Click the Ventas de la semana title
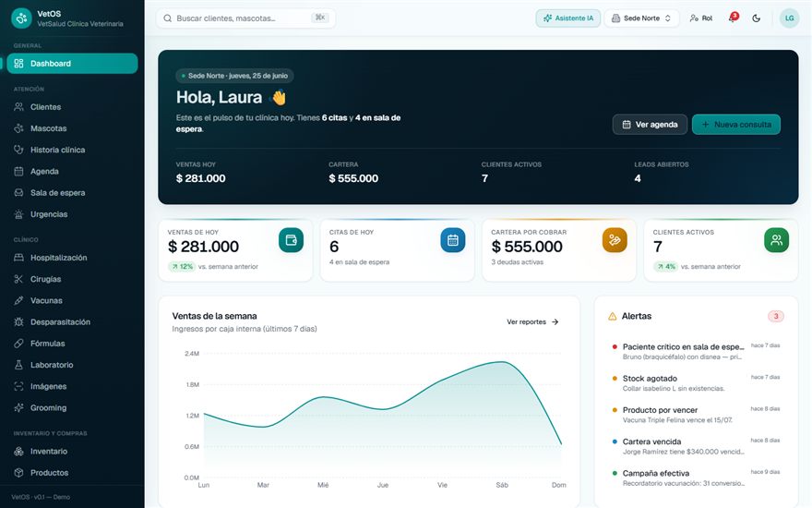The width and height of the screenshot is (812, 508). [214, 316]
